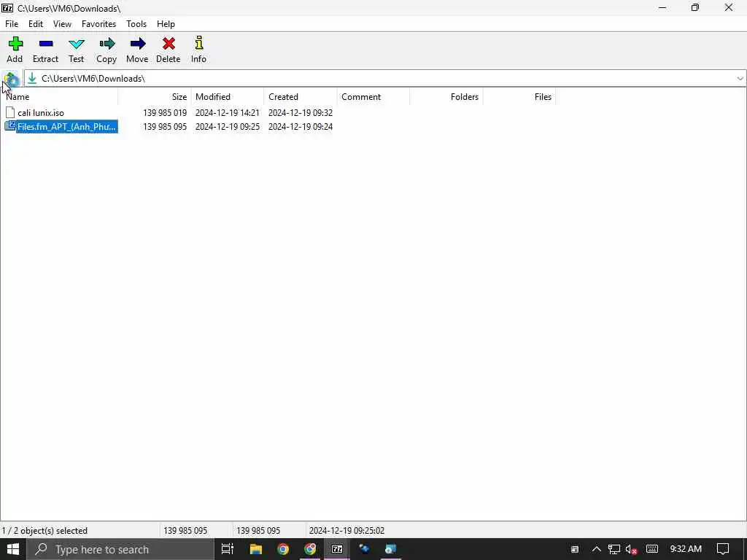Click the Move toolbar icon
The height and width of the screenshot is (560, 747).
click(x=137, y=44)
